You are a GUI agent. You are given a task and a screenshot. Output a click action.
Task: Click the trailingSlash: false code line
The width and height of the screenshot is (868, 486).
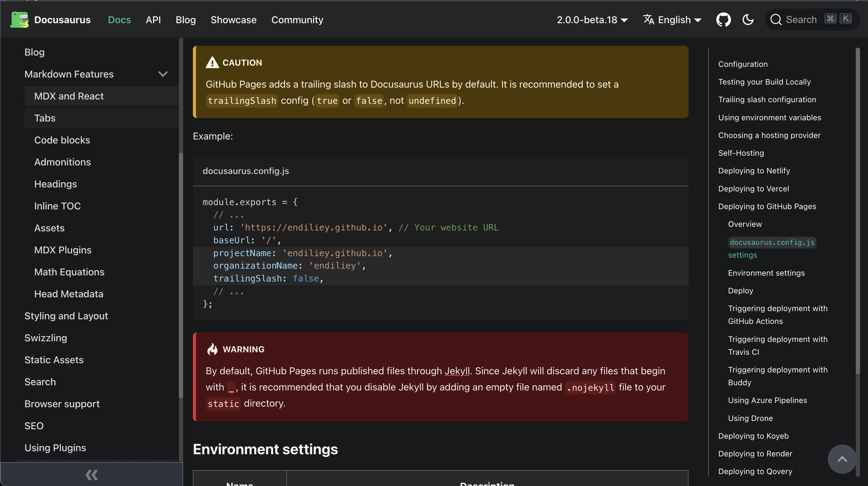(x=440, y=278)
